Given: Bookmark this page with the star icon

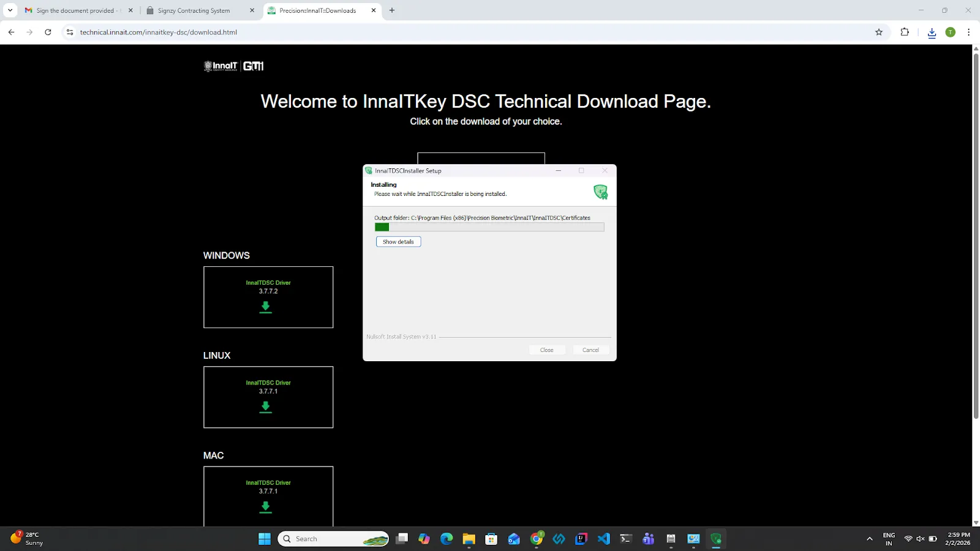Looking at the screenshot, I should pyautogui.click(x=879, y=32).
